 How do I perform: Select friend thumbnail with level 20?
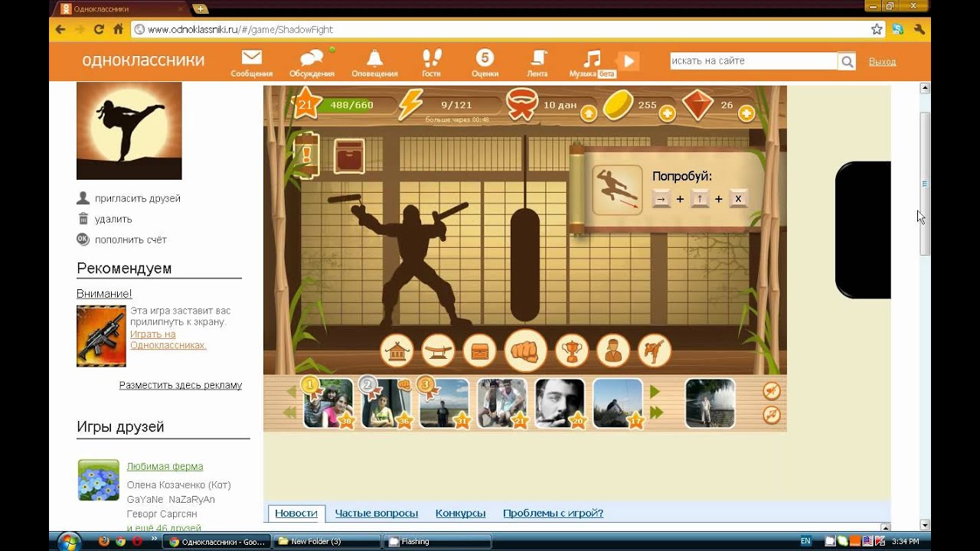click(560, 403)
